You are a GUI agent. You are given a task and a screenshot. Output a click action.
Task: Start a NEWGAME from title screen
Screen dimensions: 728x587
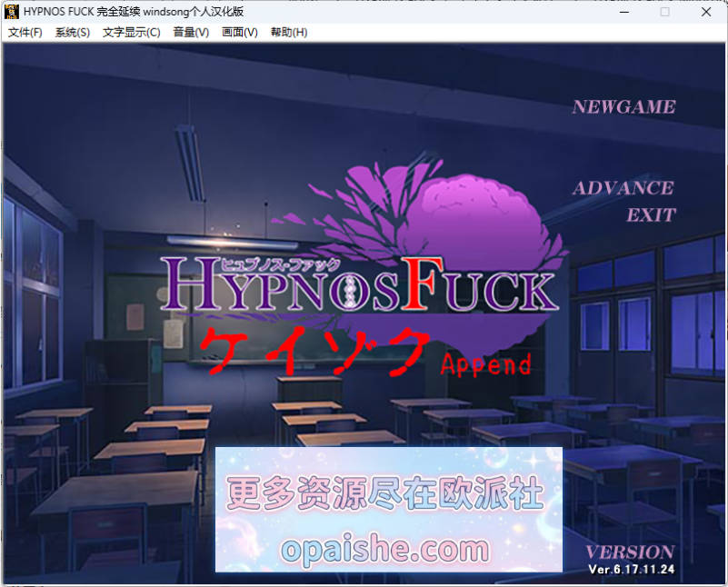623,106
